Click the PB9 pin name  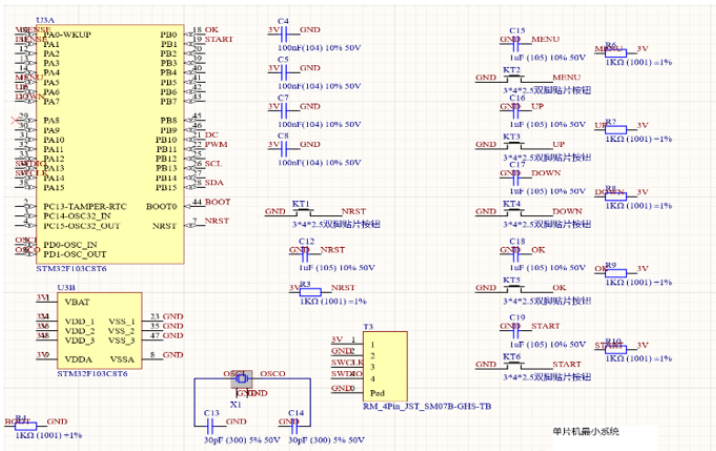(168, 130)
